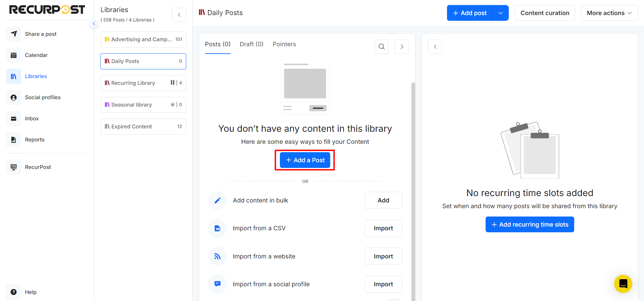Switch to the Draft (0) tab
The image size is (644, 301).
pyautogui.click(x=252, y=44)
